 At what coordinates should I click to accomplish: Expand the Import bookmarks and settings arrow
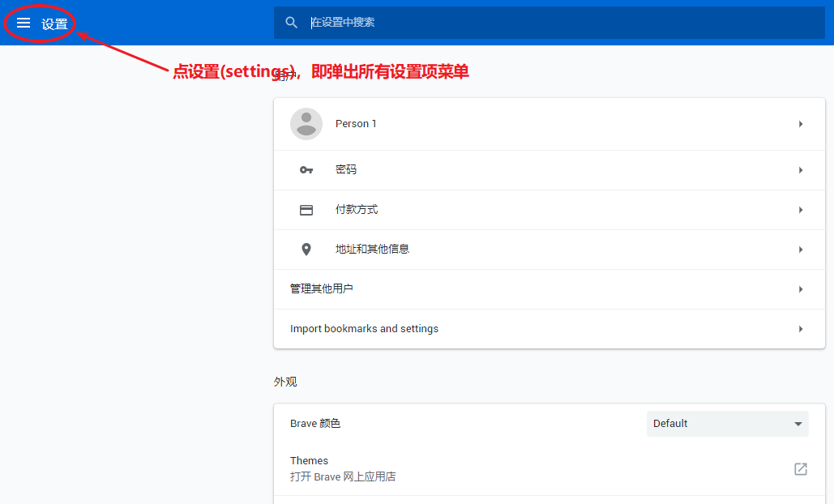801,329
